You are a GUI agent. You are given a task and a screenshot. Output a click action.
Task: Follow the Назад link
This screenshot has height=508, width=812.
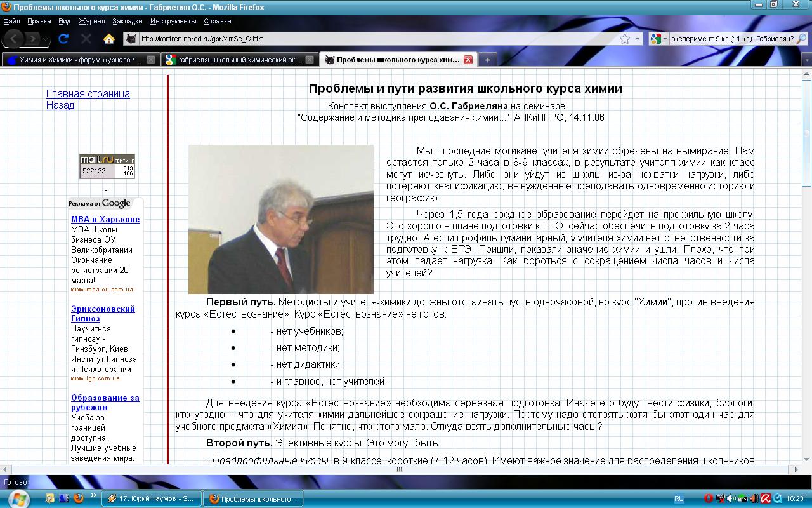pos(60,105)
